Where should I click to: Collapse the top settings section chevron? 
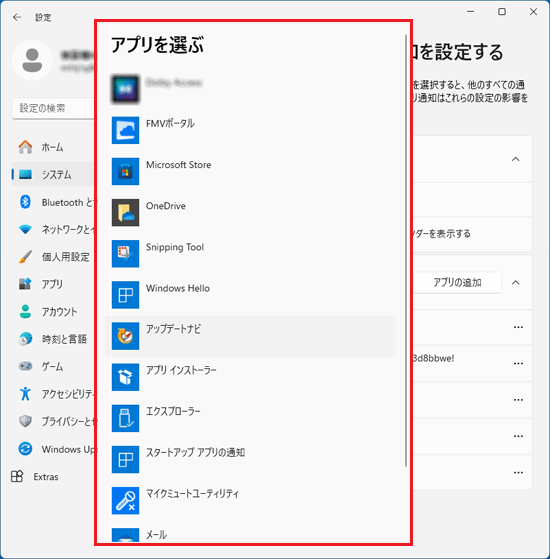(x=515, y=159)
